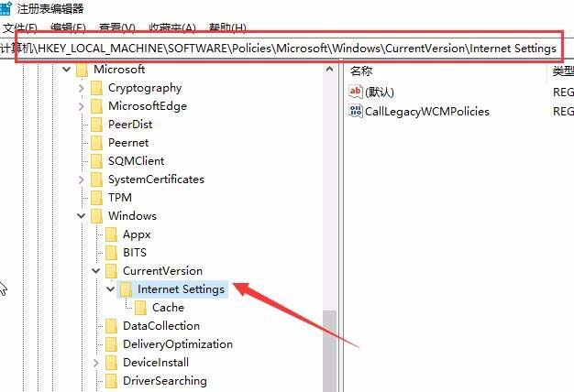Collapse the CurrentVersion tree node

(x=95, y=270)
